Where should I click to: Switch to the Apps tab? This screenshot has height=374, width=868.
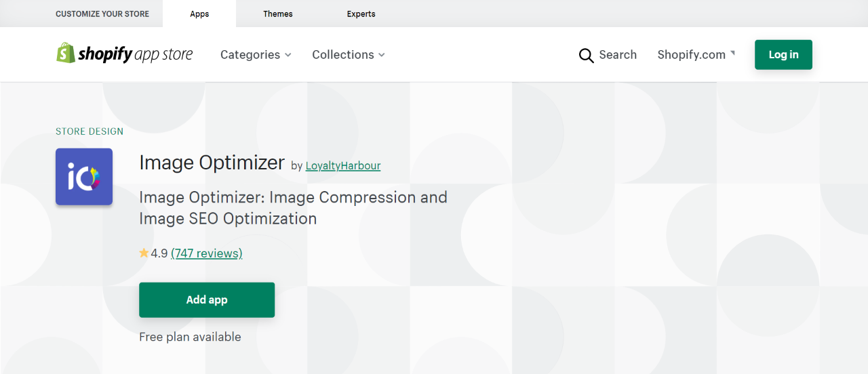click(199, 14)
